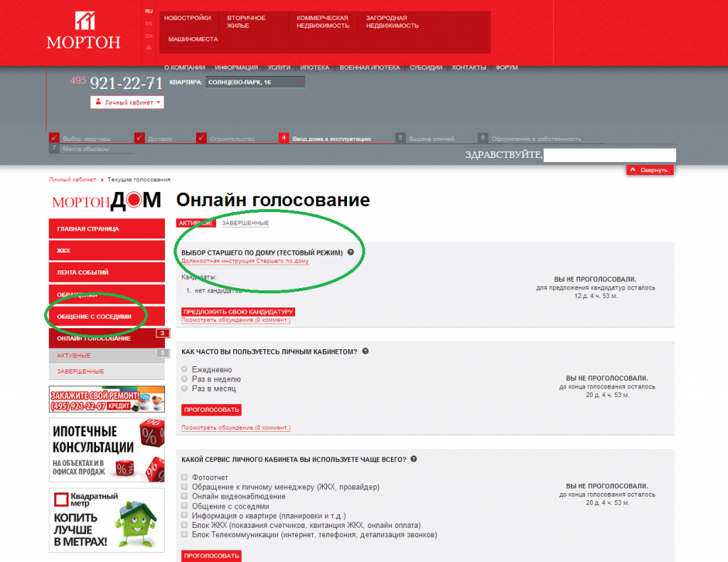Click Проголосовать under the services poll
Viewport: 728px width, 562px height.
tap(211, 556)
